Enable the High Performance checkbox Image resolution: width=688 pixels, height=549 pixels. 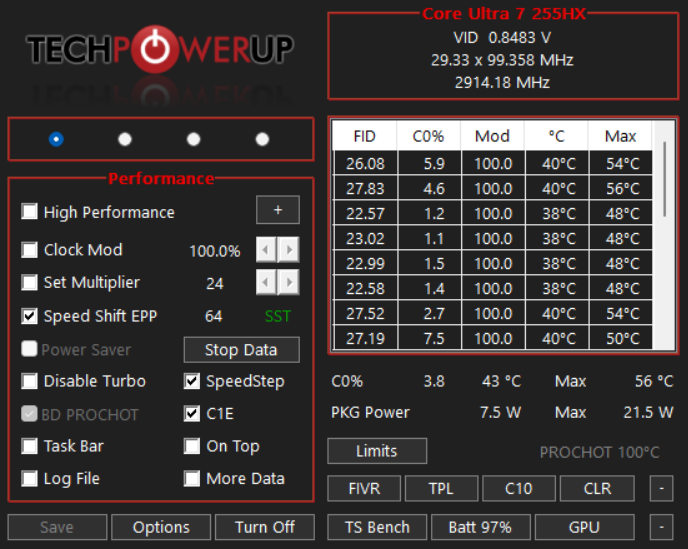(30, 212)
